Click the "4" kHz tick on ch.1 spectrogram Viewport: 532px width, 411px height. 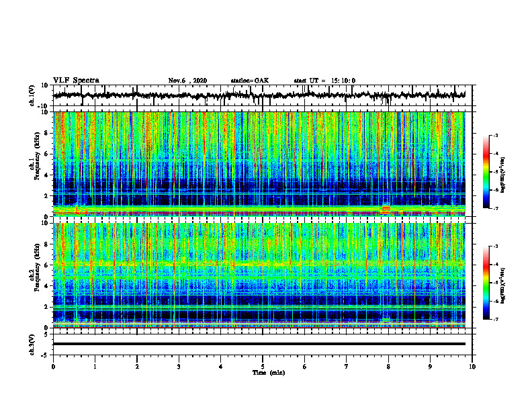point(47,175)
